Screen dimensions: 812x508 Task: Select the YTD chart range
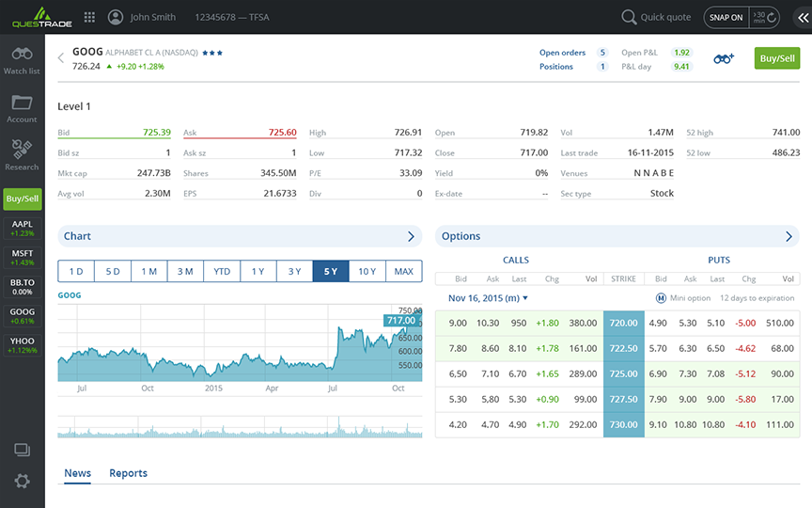coord(222,271)
